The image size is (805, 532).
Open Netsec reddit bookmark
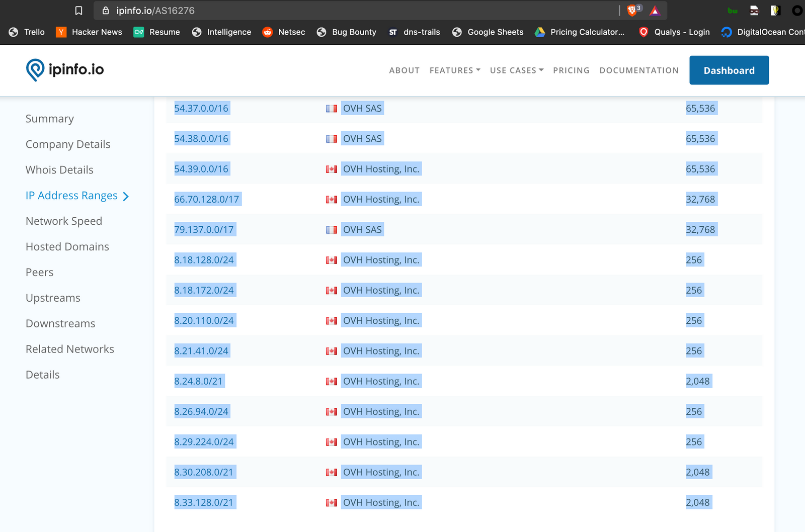coord(284,32)
